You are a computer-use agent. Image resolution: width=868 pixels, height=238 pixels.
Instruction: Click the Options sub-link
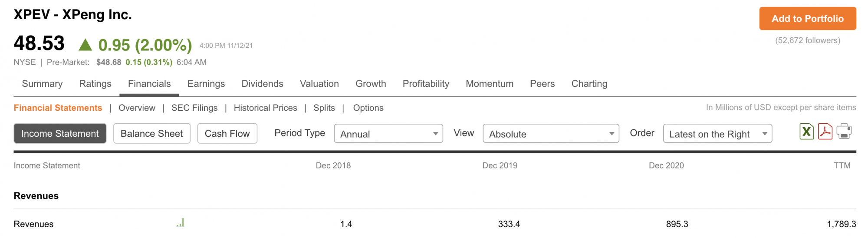point(368,108)
